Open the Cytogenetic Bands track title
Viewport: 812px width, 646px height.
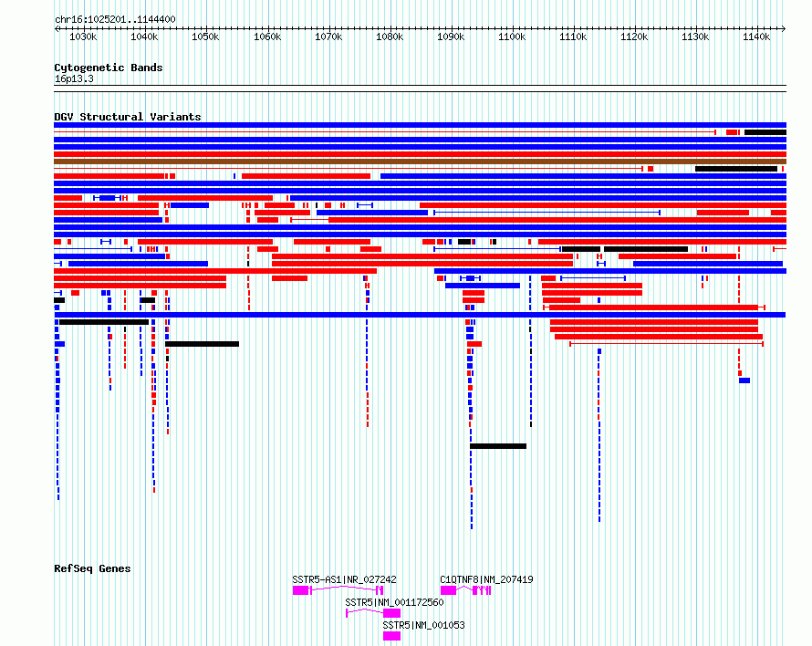pos(109,68)
